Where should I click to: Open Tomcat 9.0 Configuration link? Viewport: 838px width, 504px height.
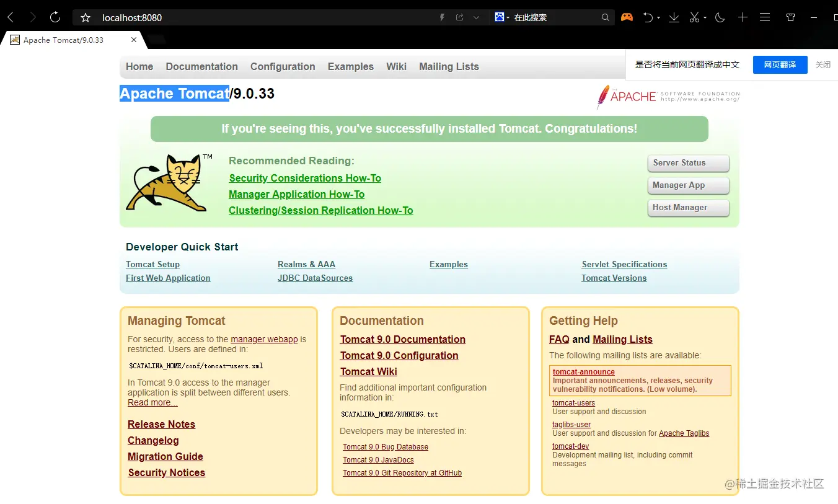coord(399,355)
